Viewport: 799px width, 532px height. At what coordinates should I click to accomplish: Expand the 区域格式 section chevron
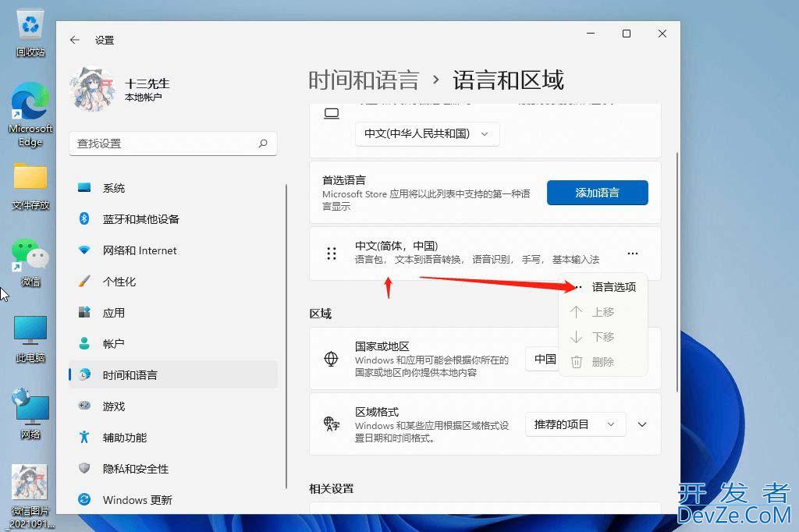pyautogui.click(x=642, y=424)
